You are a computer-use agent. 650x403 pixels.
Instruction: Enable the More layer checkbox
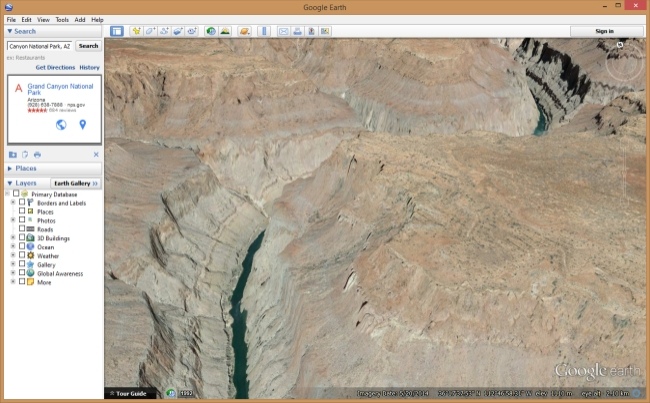point(22,282)
